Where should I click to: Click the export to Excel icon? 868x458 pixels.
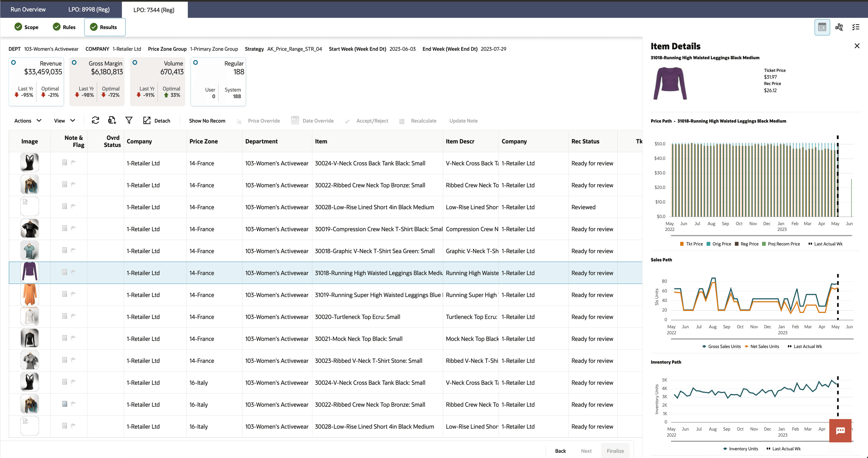point(112,120)
